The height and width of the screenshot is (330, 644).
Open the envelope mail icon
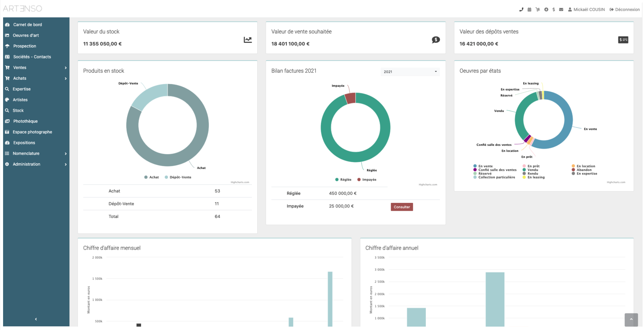pos(561,10)
